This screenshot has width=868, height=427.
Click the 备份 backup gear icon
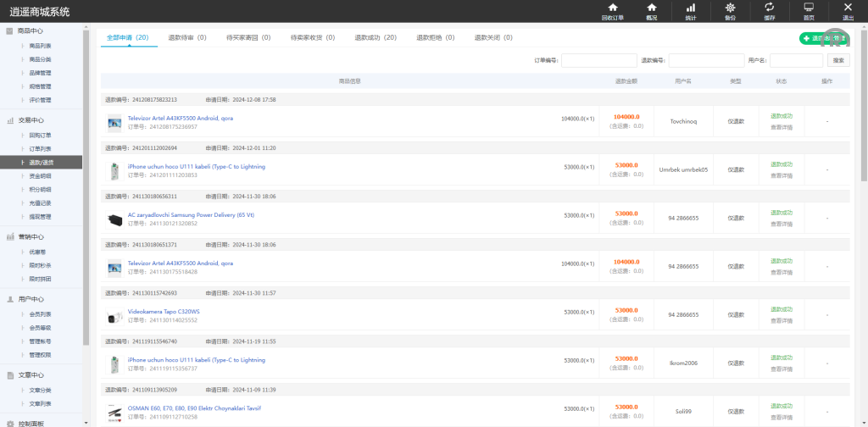coord(730,8)
